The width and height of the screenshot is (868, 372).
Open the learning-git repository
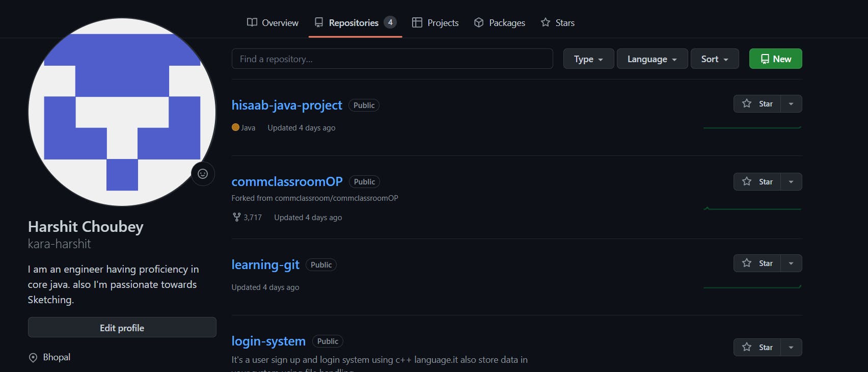tap(265, 264)
